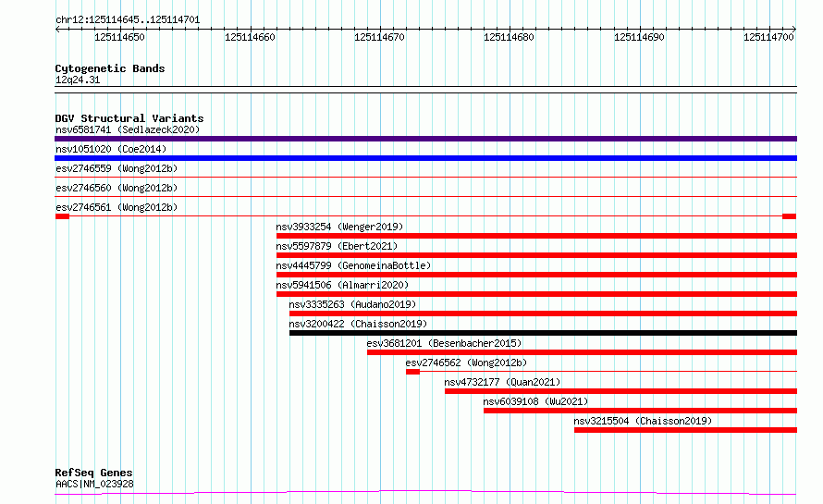This screenshot has height=504, width=823.
Task: Click ruler position 125114660
Action: click(x=250, y=37)
